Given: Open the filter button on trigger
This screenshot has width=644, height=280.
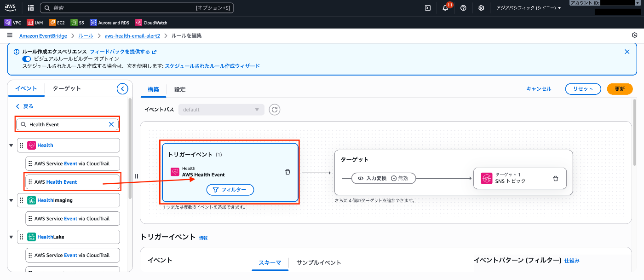Looking at the screenshot, I should [230, 189].
